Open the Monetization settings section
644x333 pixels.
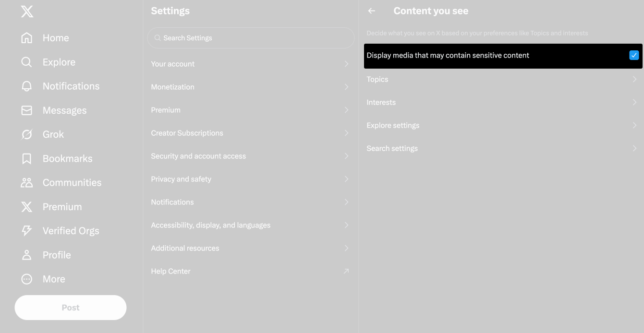[250, 86]
